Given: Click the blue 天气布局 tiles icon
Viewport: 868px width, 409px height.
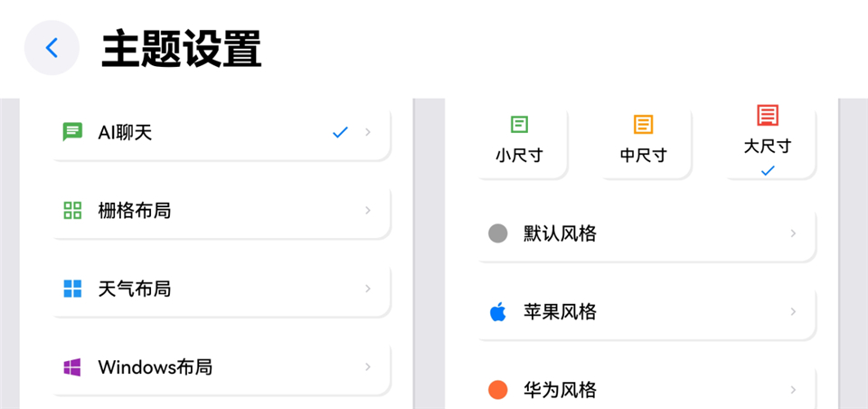Looking at the screenshot, I should pyautogui.click(x=72, y=289).
